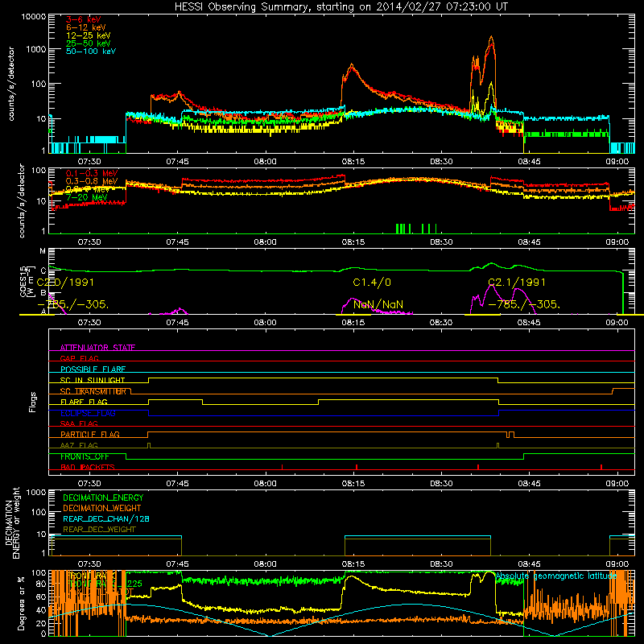Select the 12-25 keV legend label
644x644 pixels.
coord(88,35)
